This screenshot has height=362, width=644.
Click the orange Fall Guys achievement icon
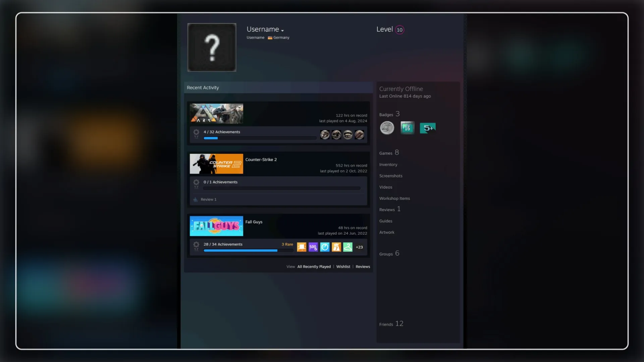coord(302,247)
